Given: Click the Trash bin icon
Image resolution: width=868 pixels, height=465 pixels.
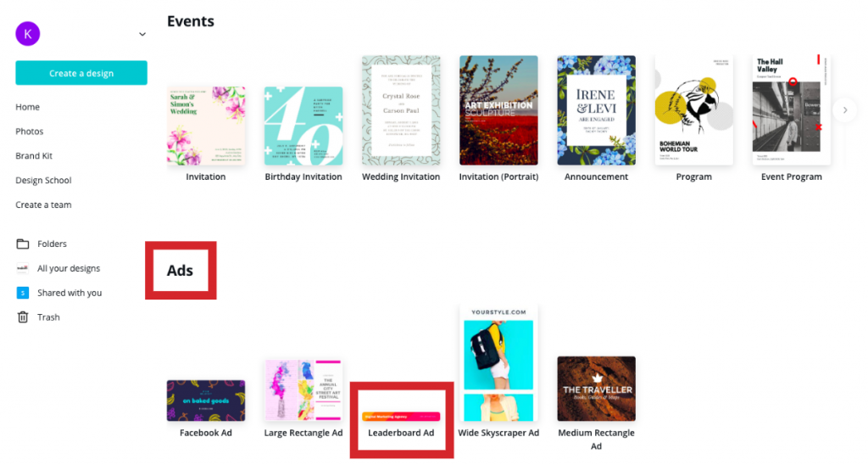Looking at the screenshot, I should (x=23, y=317).
